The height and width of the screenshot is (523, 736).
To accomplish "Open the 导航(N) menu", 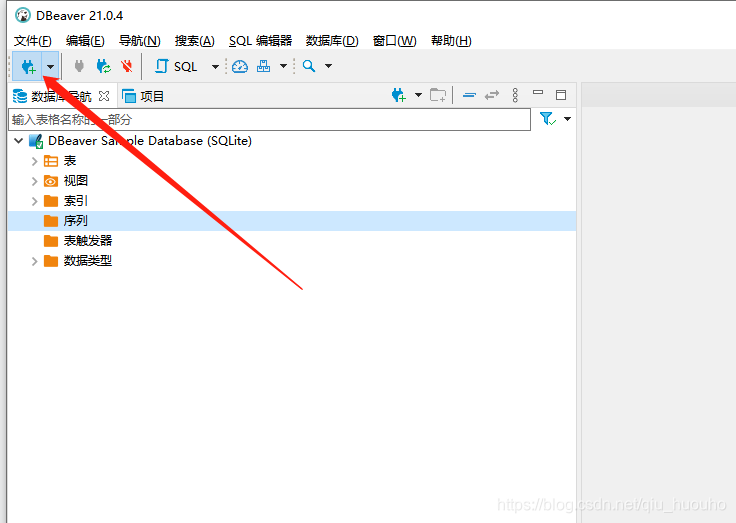I will pyautogui.click(x=139, y=41).
